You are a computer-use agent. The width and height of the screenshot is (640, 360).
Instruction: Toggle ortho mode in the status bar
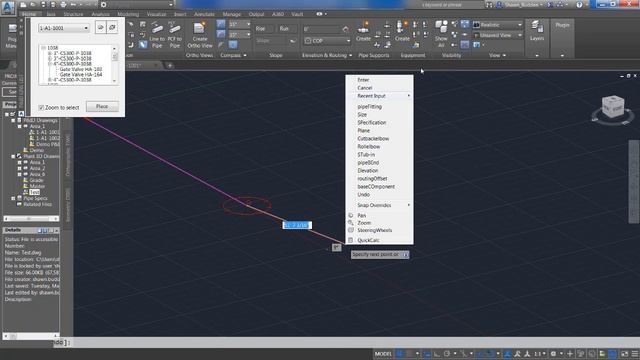(436, 354)
